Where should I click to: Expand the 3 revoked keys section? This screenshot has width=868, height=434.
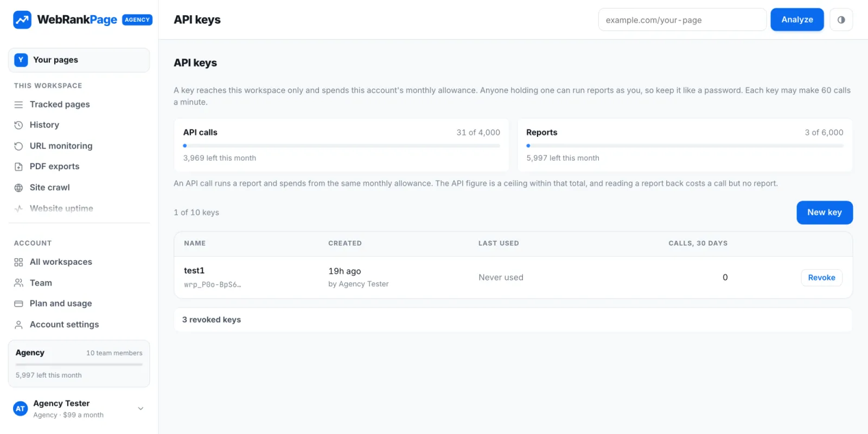(x=513, y=320)
